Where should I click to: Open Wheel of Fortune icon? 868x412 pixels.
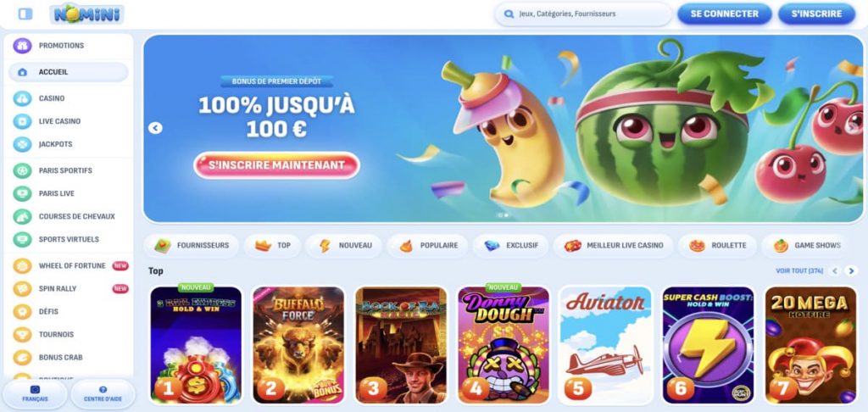click(x=22, y=266)
